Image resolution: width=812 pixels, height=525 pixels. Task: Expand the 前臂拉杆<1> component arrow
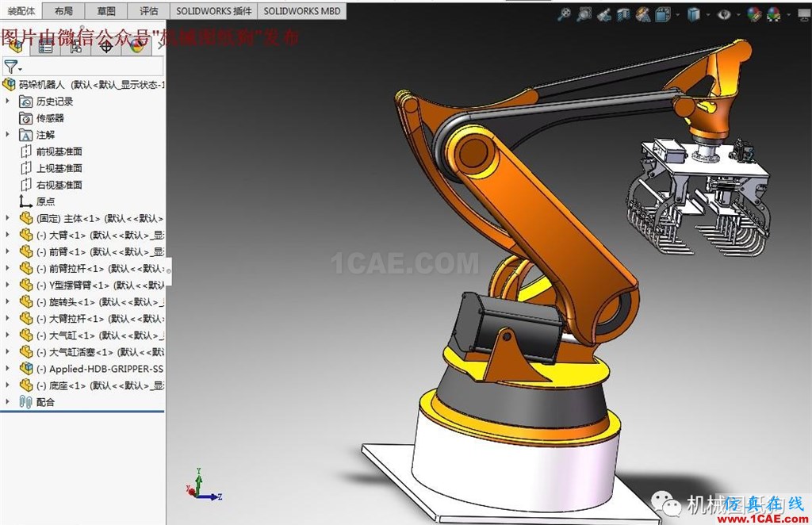tap(7, 268)
